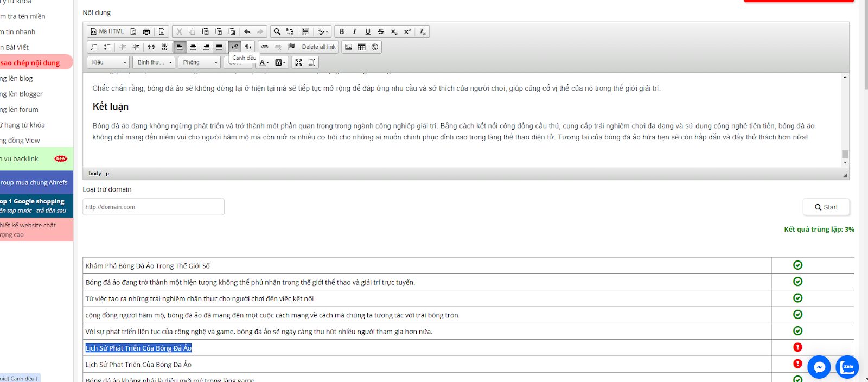The image size is (868, 382).
Task: Click the Mã HTML source button
Action: [x=107, y=31]
